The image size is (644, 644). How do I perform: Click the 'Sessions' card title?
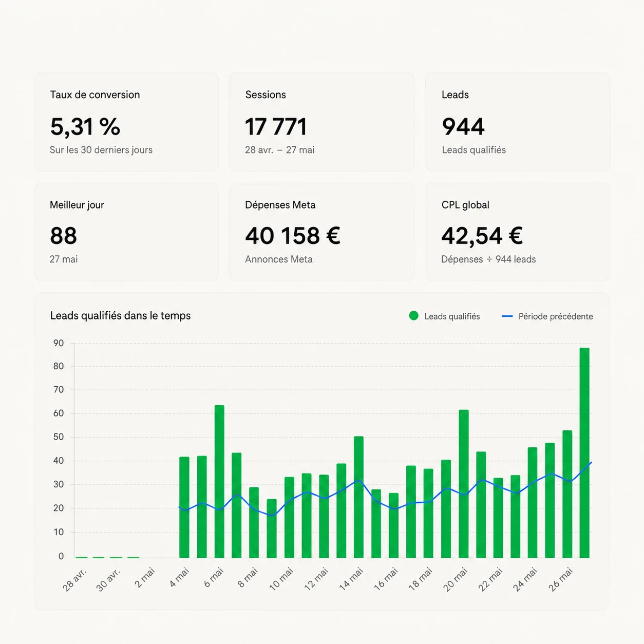click(266, 94)
